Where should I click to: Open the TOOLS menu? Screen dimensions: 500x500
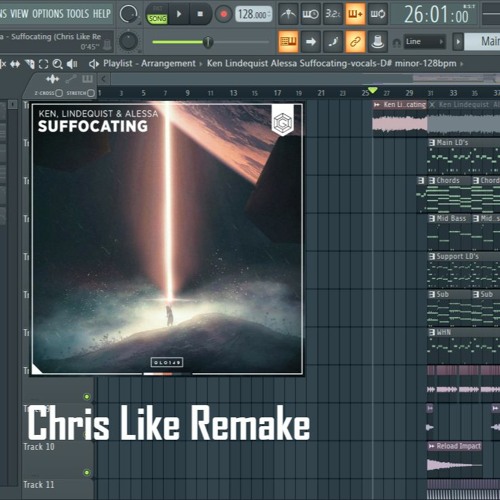78,14
